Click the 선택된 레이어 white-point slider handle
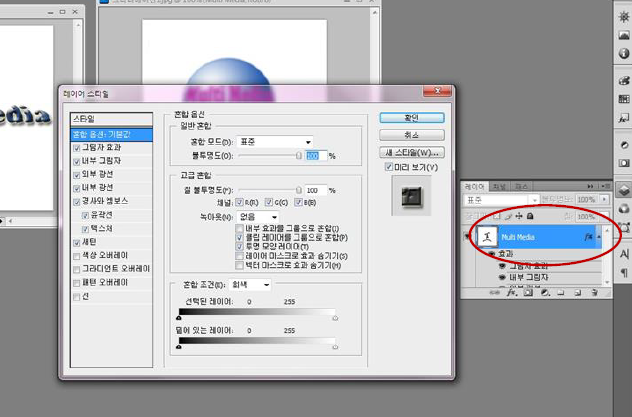The image size is (632, 417). pos(335,318)
